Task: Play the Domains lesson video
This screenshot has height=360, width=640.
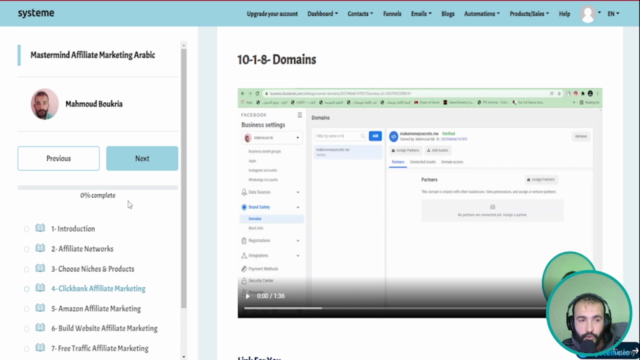Action: pos(247,296)
